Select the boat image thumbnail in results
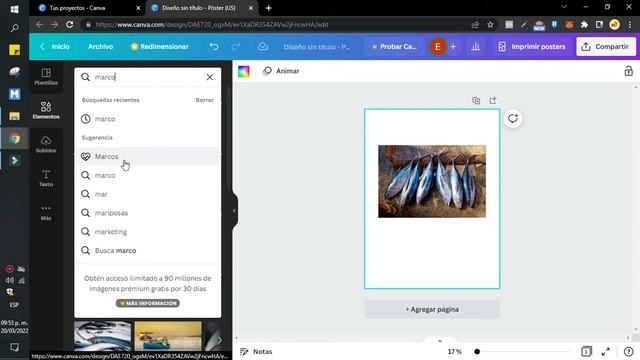The height and width of the screenshot is (360, 640). click(168, 336)
